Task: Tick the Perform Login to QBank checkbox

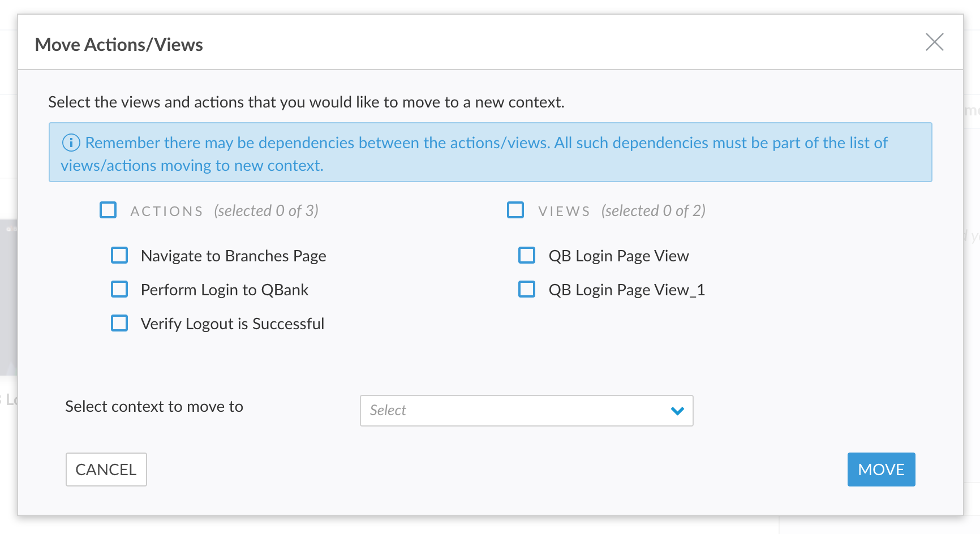Action: tap(119, 290)
